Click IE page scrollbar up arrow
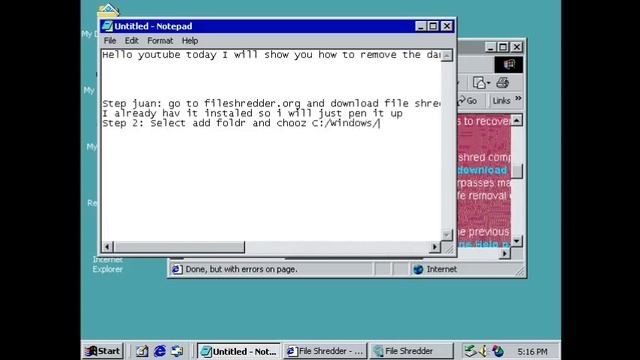 click(517, 120)
